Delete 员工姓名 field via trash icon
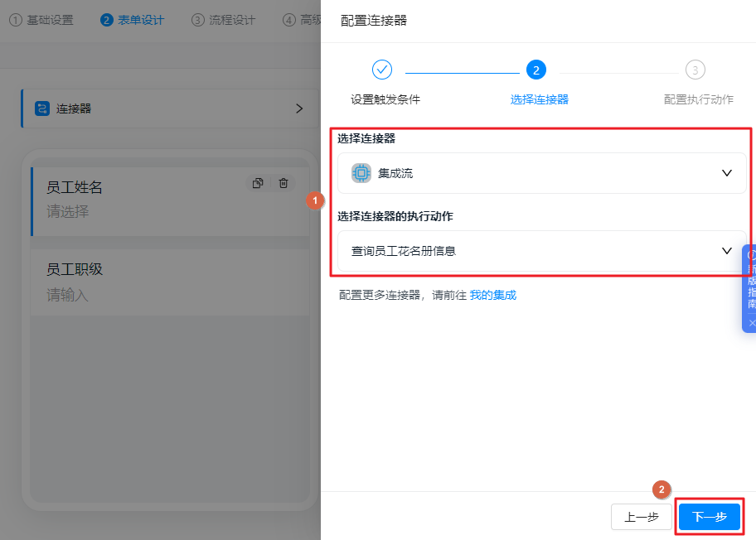756x540 pixels. (283, 183)
